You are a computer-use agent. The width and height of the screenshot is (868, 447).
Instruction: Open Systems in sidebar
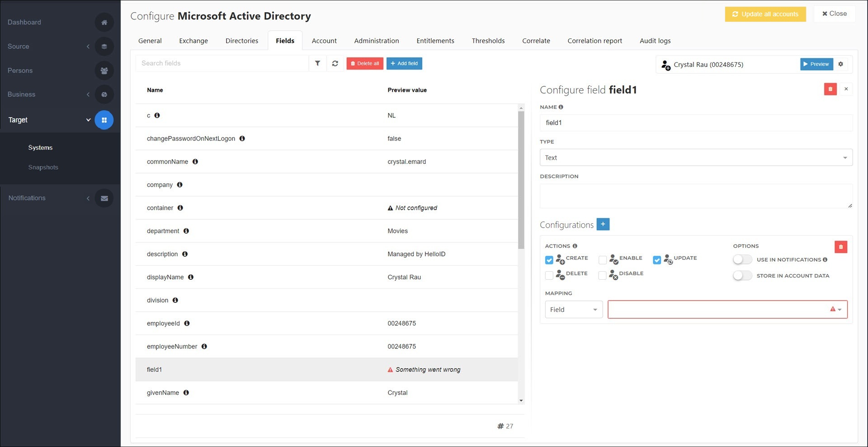[x=40, y=148]
